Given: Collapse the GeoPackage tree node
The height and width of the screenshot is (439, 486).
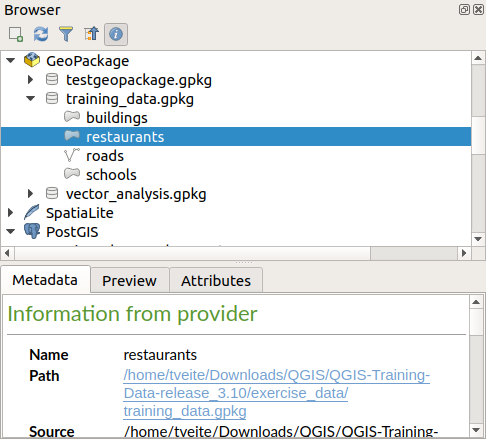Looking at the screenshot, I should [x=11, y=61].
